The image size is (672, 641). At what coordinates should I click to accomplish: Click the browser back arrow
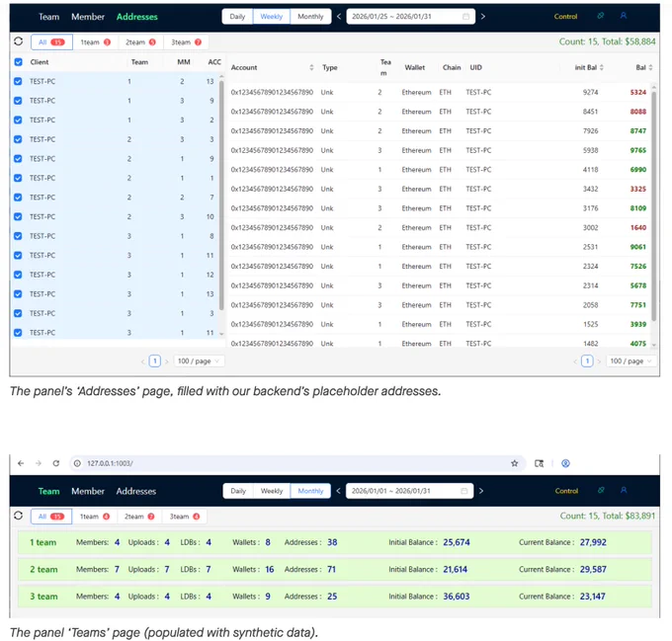21,463
